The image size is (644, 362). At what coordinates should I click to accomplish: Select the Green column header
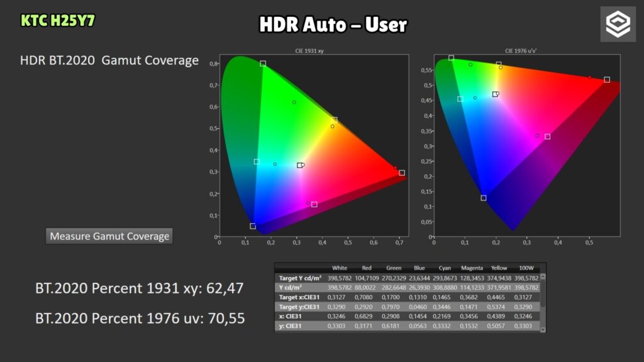click(394, 268)
